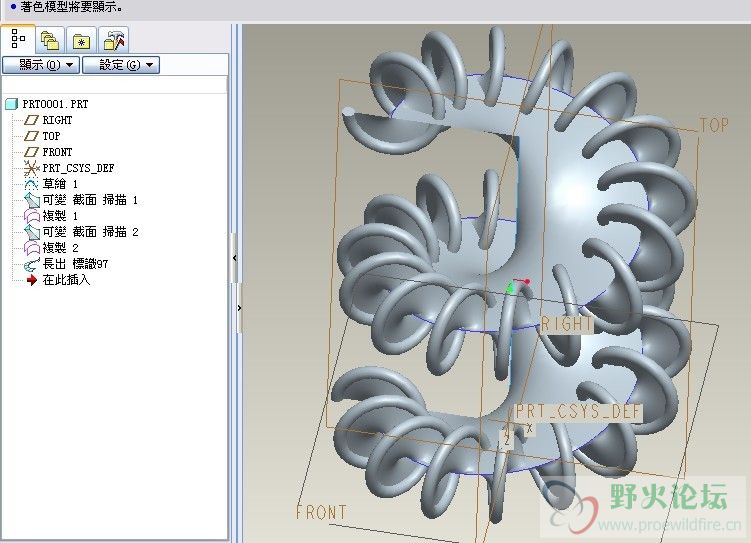Screen dimensions: 751x543
Task: Open the 顯示 (D) dropdown button
Action: [41, 65]
